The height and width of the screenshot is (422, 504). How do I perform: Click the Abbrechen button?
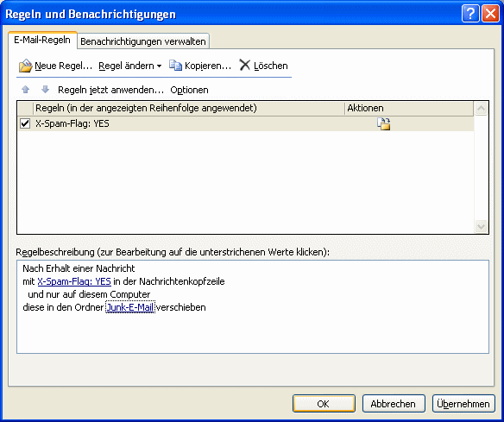tap(394, 404)
